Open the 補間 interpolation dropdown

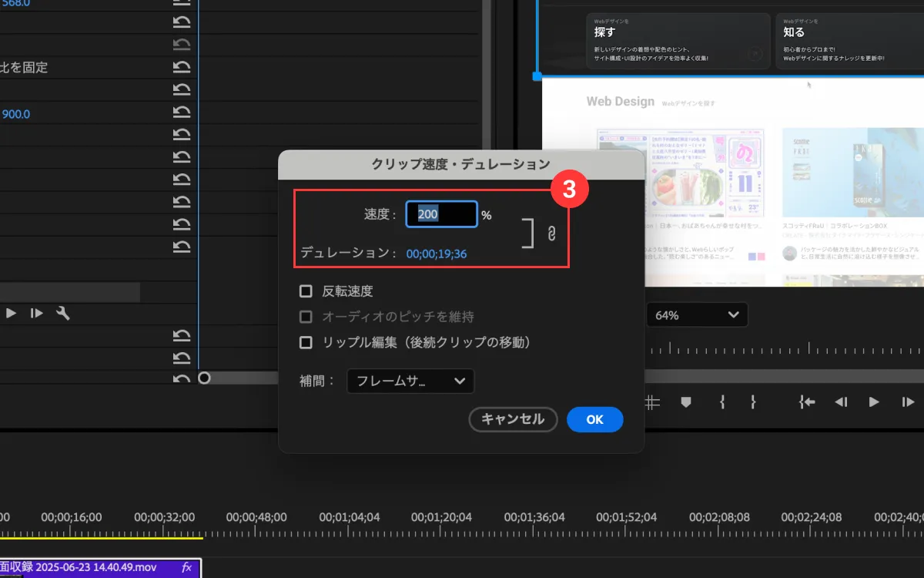coord(410,381)
